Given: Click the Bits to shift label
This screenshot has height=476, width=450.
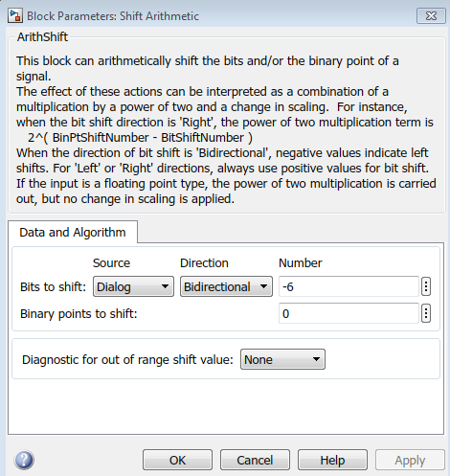Looking at the screenshot, I should (53, 286).
